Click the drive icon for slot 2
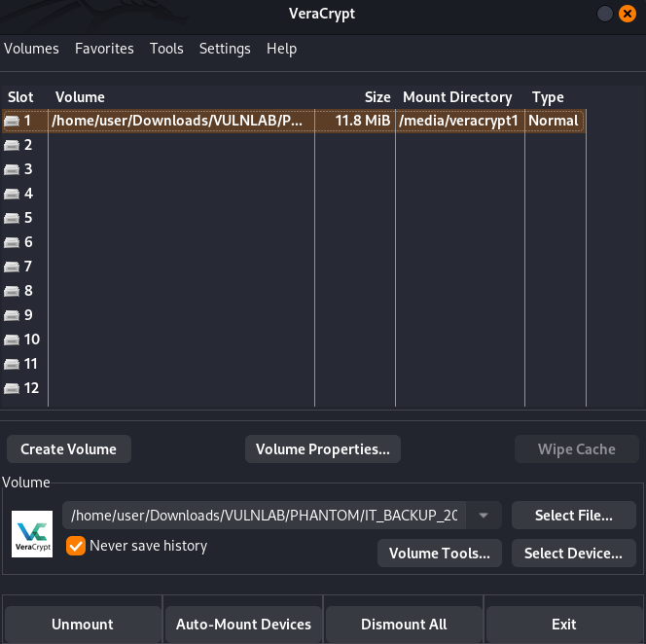Screen dimensions: 646x644 12,146
